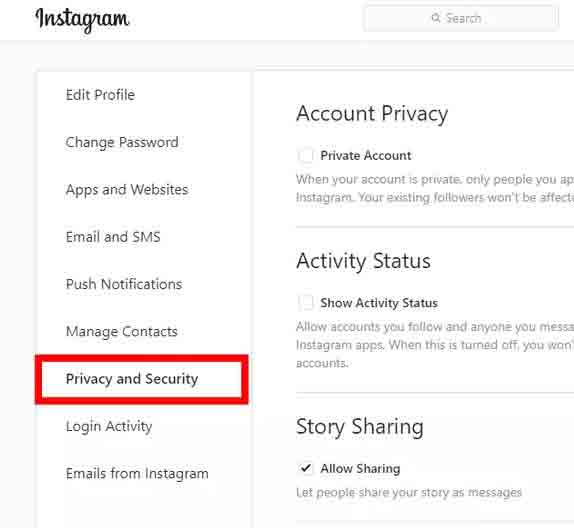The width and height of the screenshot is (574, 528).
Task: Click the Story Sharing heading
Action: pyautogui.click(x=360, y=427)
